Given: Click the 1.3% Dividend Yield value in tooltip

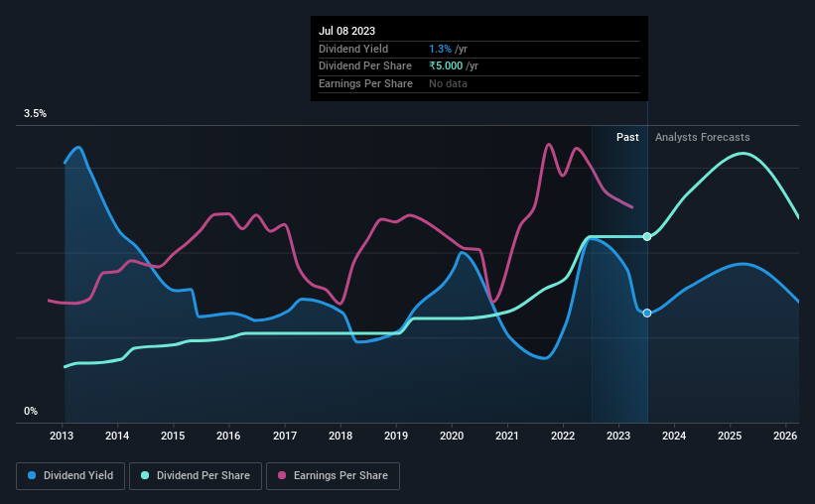Looking at the screenshot, I should coord(440,49).
